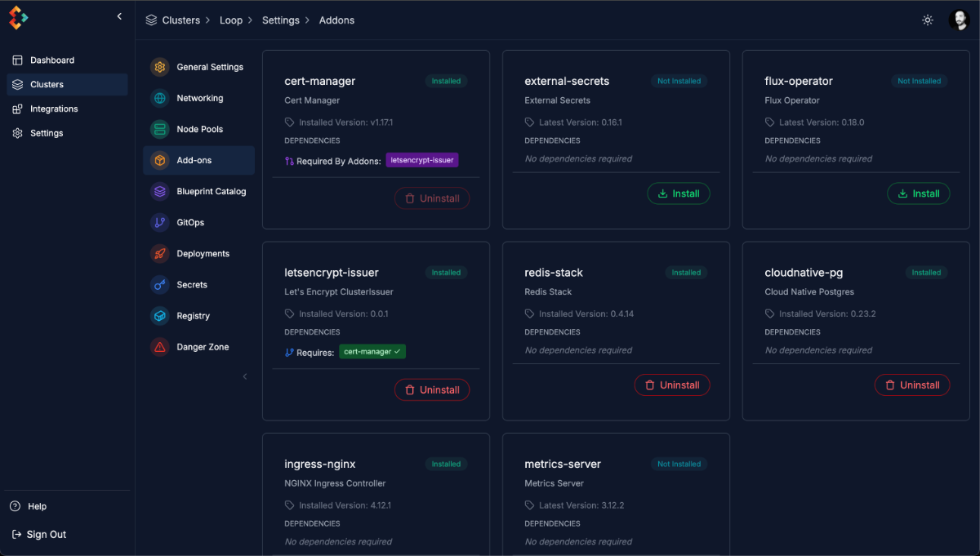This screenshot has width=980, height=556.
Task: Uninstall the cloudnative-pg addon
Action: pyautogui.click(x=912, y=385)
